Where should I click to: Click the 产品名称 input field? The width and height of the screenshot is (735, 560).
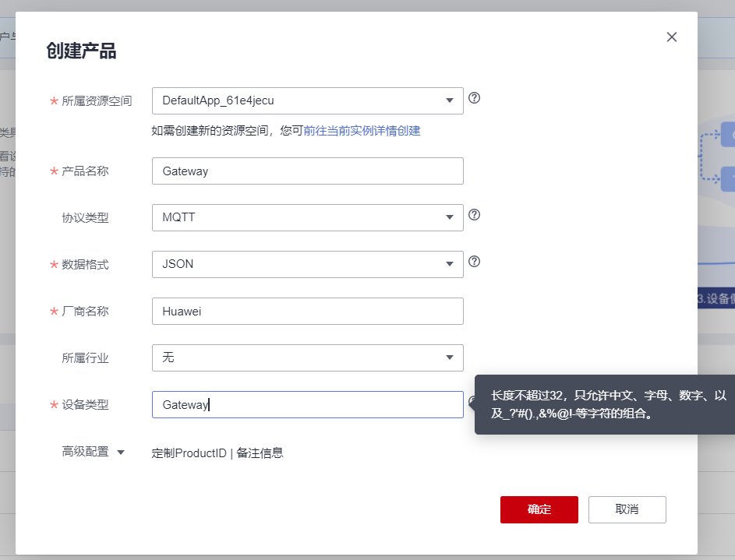(x=307, y=171)
